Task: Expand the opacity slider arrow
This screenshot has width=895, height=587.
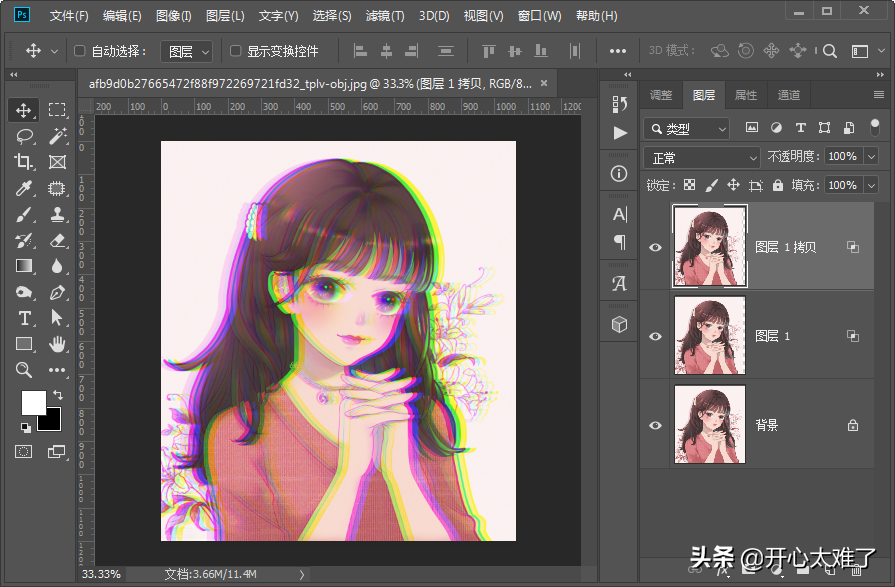Action: [872, 156]
